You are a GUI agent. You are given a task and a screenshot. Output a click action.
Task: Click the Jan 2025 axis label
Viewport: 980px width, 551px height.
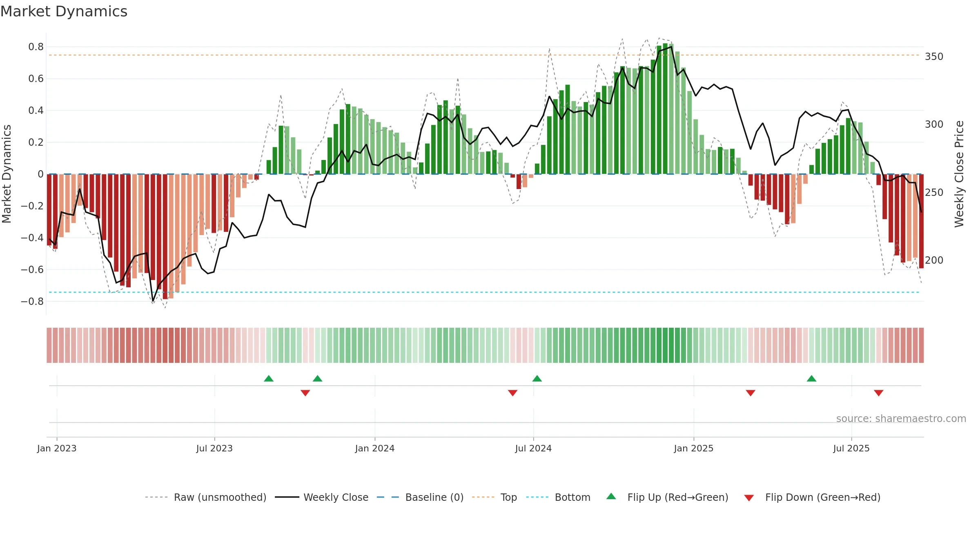point(694,448)
